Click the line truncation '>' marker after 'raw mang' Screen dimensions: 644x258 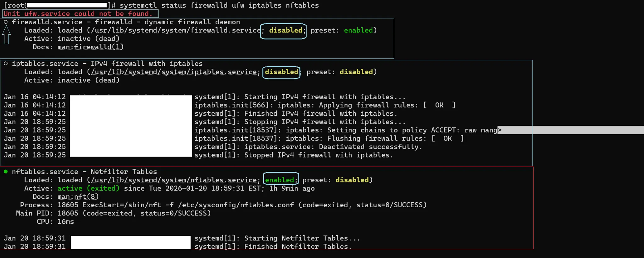[499, 130]
